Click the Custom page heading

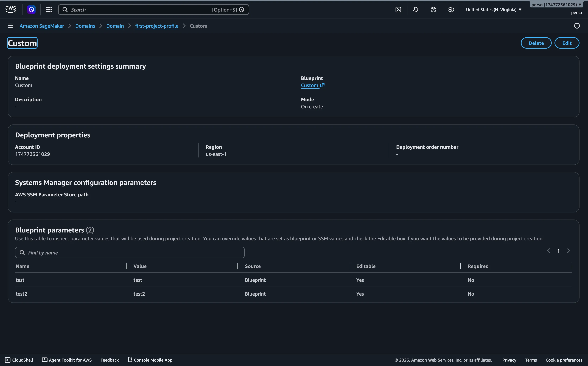pyautogui.click(x=22, y=43)
